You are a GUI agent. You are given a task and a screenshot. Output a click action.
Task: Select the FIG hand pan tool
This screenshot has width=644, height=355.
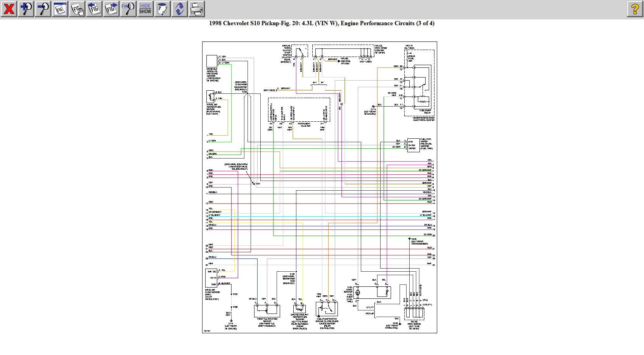[x=77, y=9]
